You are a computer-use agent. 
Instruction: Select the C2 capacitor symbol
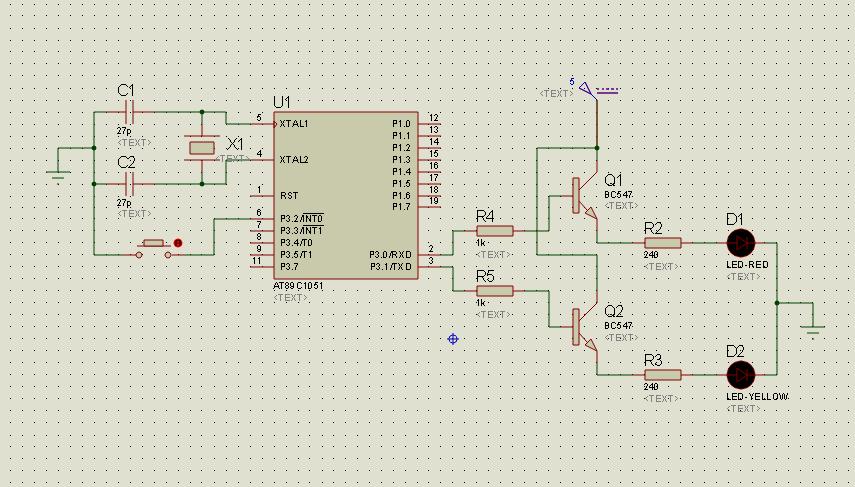tap(129, 184)
